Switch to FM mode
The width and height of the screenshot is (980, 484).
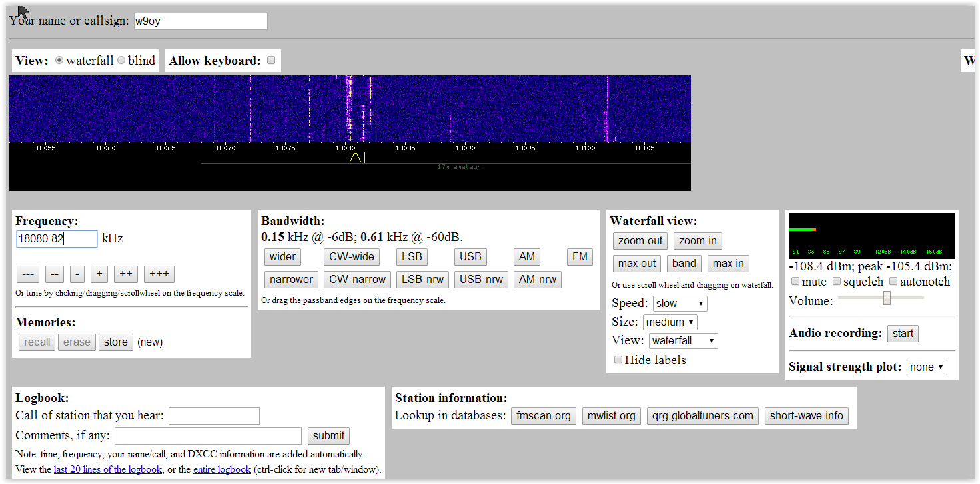coord(580,257)
